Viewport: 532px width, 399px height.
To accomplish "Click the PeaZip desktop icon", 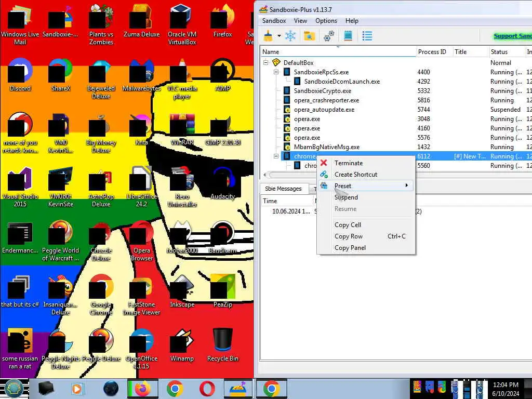I will click(x=222, y=291).
